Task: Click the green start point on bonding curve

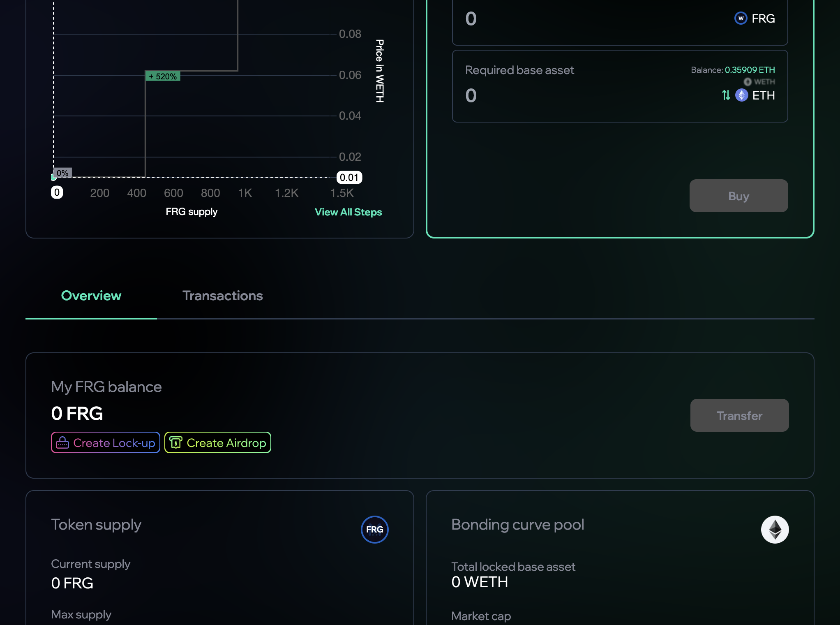Action: (53, 178)
